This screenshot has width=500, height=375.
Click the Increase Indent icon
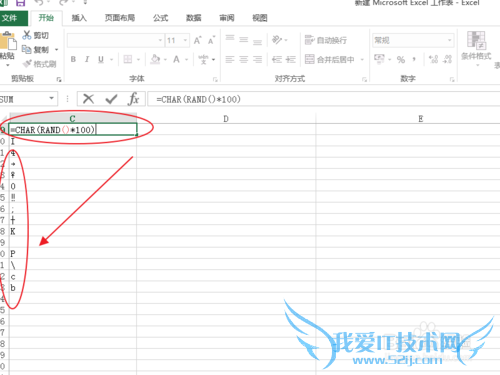point(290,60)
